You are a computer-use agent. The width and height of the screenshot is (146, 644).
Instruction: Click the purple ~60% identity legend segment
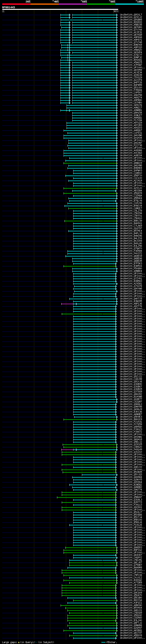tap(73, 4)
